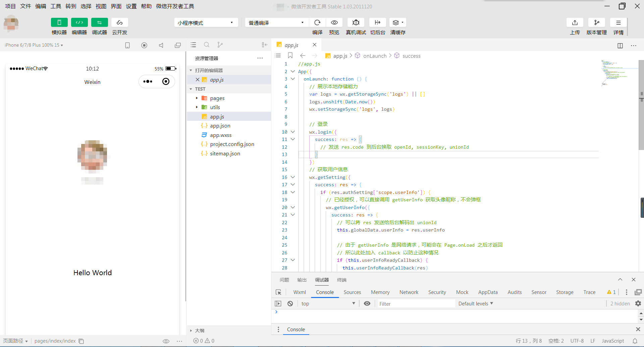The image size is (644, 347).
Task: Open the 文件 menu
Action: tap(25, 6)
